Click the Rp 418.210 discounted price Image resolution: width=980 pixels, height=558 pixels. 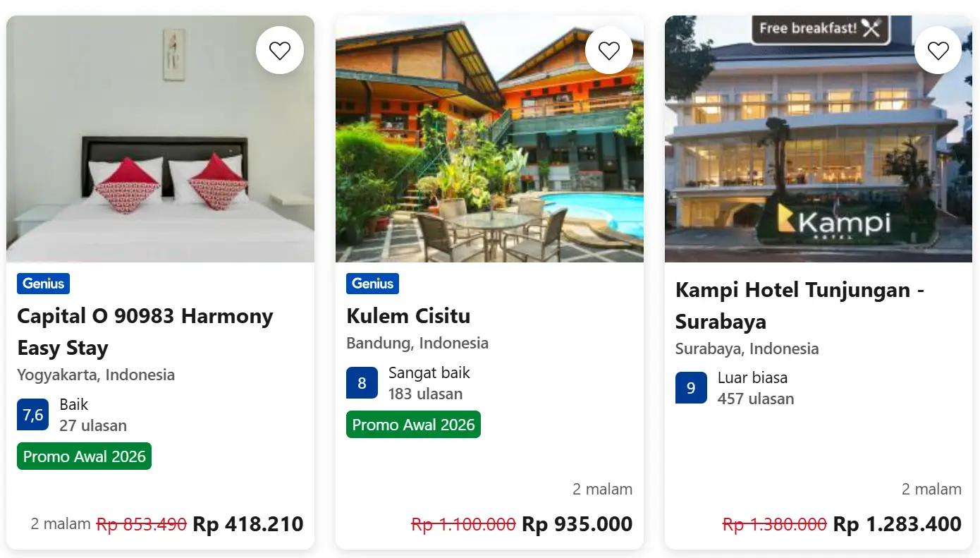[x=247, y=524]
